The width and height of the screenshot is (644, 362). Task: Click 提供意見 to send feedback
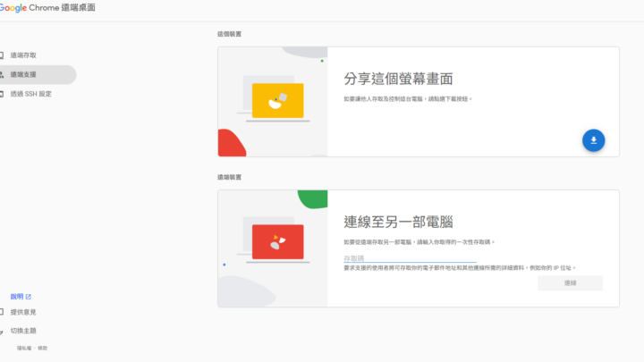pos(23,312)
